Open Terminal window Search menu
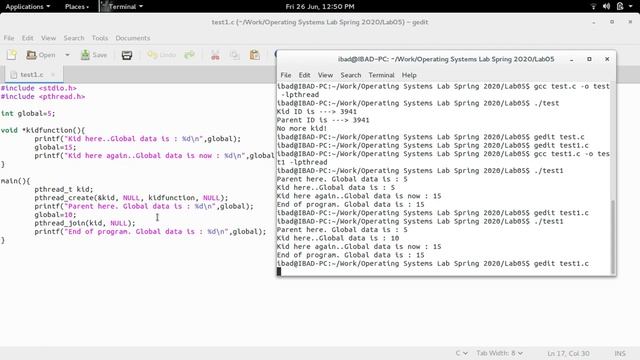The image size is (640, 360). click(x=351, y=75)
